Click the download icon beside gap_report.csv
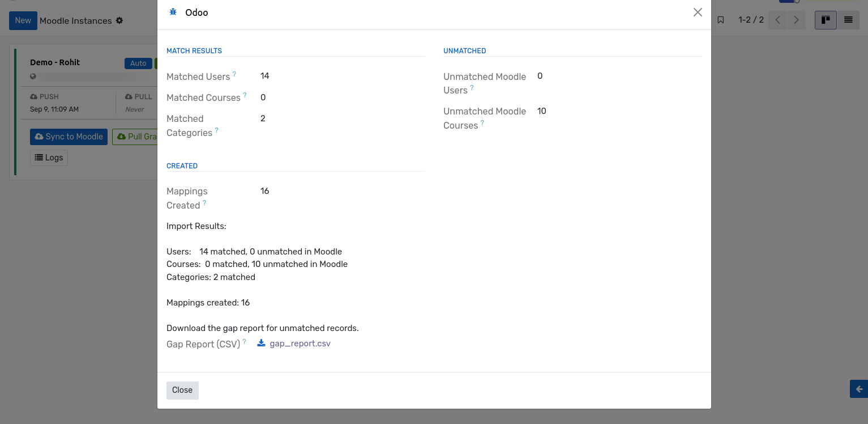 point(261,343)
